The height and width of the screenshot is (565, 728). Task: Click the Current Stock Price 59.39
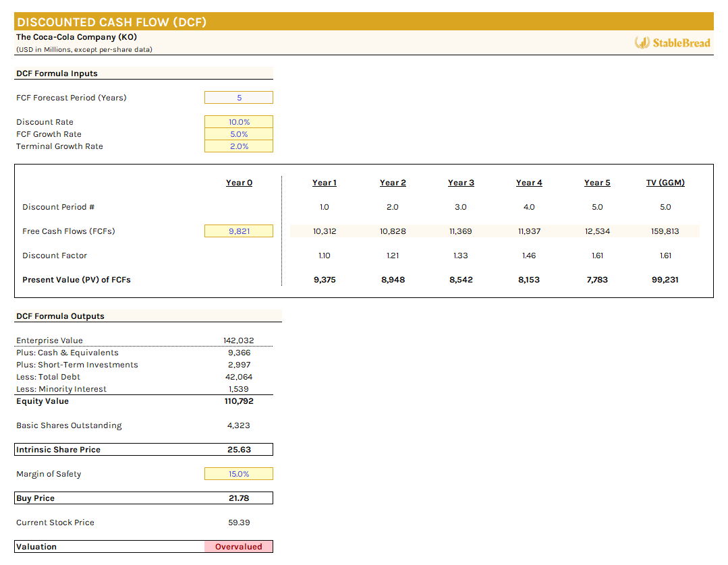[x=238, y=522]
